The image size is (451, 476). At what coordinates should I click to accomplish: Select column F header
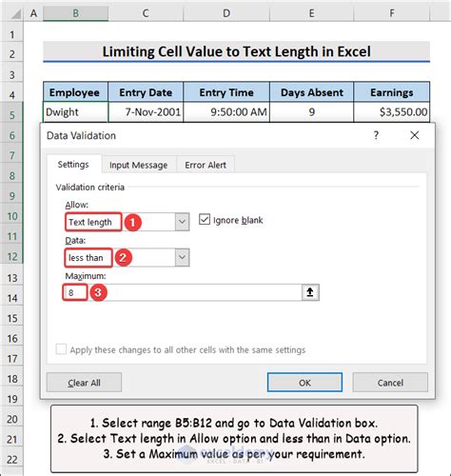point(392,13)
